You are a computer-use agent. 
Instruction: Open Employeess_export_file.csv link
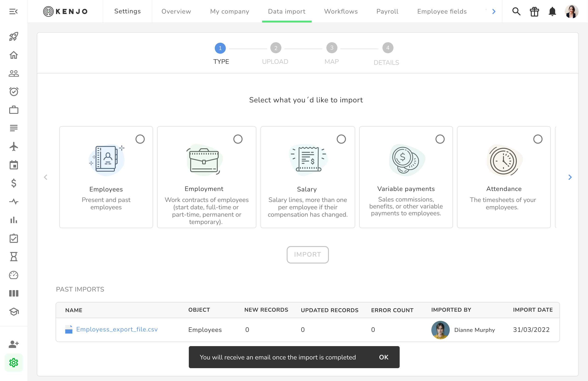pos(117,329)
